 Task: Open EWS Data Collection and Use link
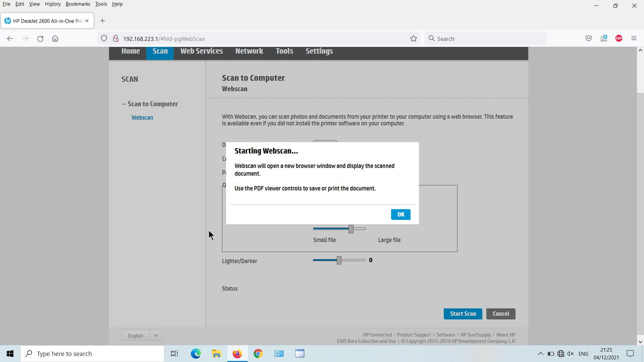click(366, 341)
